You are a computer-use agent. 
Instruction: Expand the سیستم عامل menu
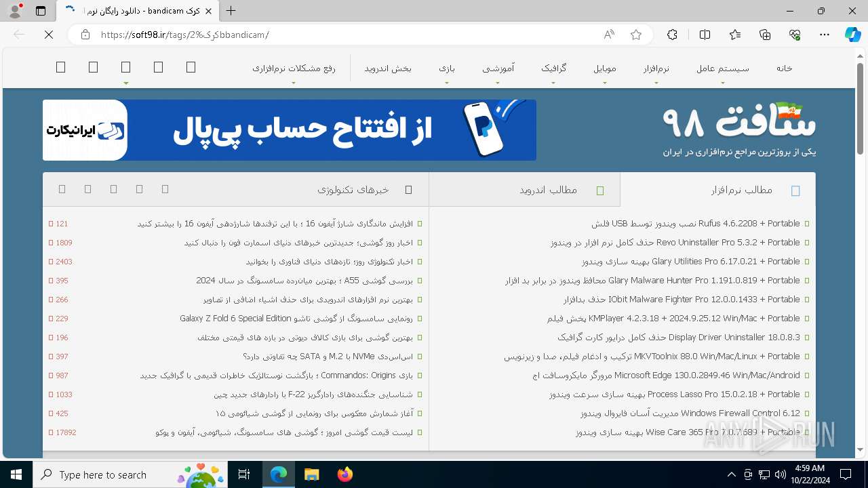[x=723, y=68]
